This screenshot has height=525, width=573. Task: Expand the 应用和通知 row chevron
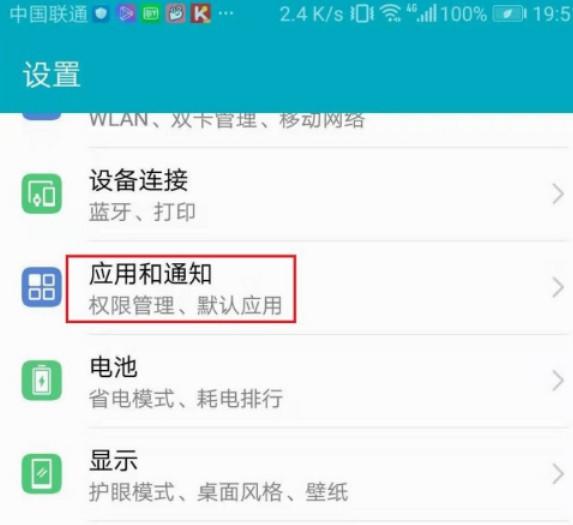[x=558, y=288]
